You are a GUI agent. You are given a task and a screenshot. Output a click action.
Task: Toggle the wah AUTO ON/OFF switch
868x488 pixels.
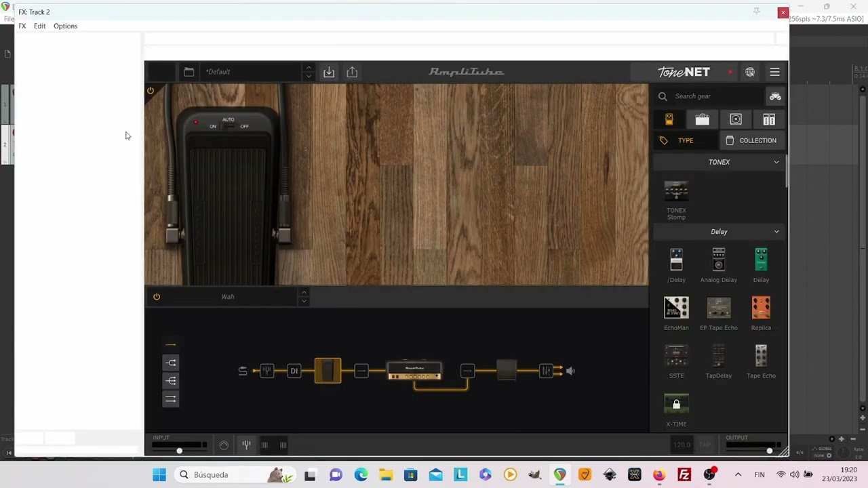(x=229, y=126)
